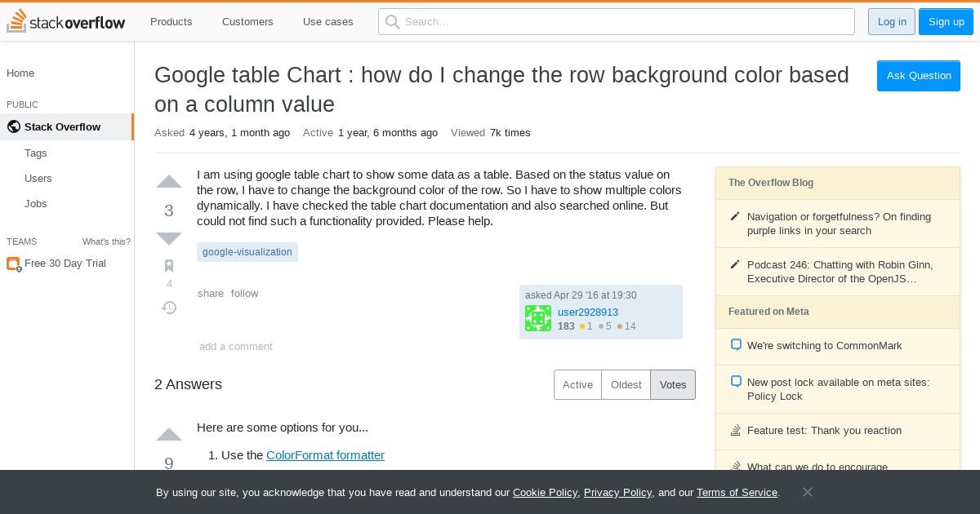Open Users in sidebar
The image size is (980, 514).
click(x=38, y=179)
